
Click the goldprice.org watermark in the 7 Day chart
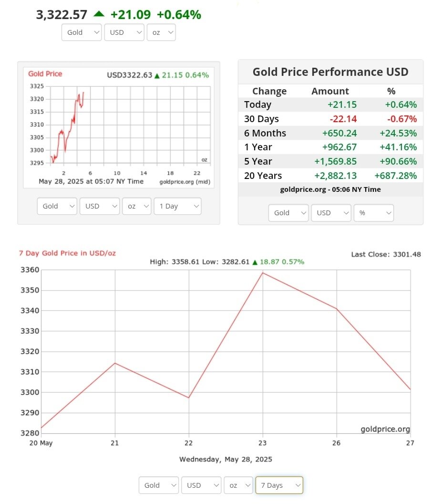pyautogui.click(x=385, y=429)
